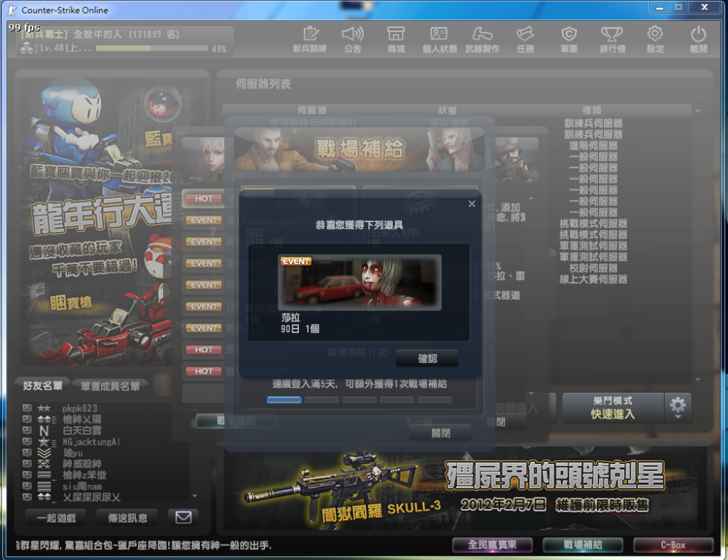Open the 軍團 clan icon
Image resolution: width=728 pixels, height=560 pixels.
[x=569, y=39]
